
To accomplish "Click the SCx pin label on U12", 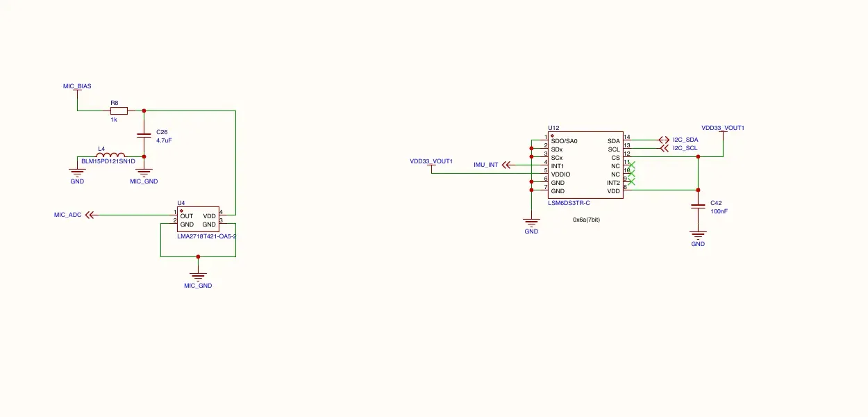I will (556, 158).
